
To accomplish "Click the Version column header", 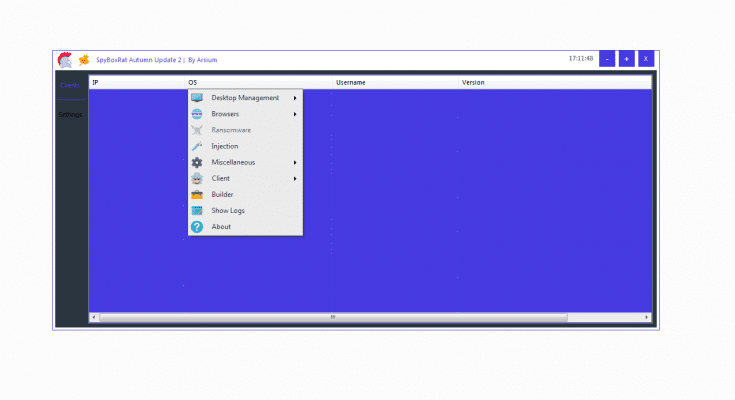I will pyautogui.click(x=473, y=82).
